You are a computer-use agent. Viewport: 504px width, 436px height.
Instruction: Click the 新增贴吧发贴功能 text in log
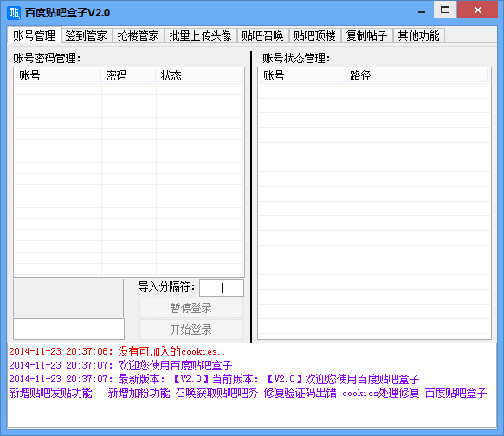[x=51, y=393]
